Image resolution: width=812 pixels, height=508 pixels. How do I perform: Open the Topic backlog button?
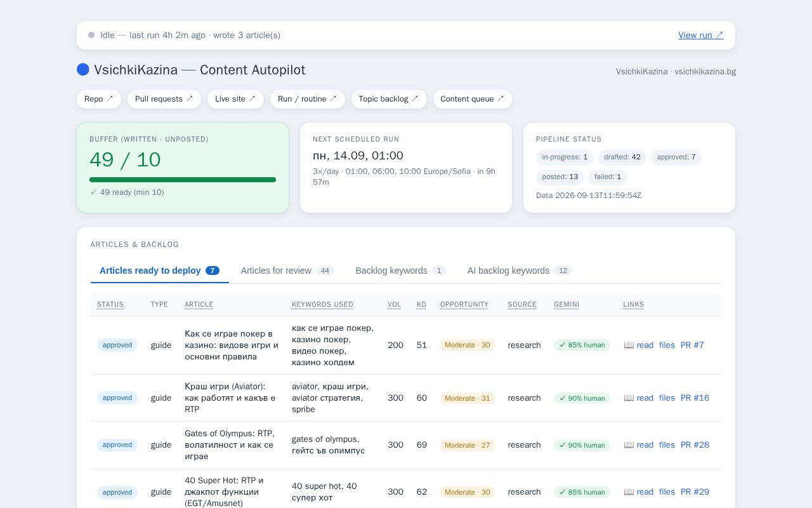pos(389,99)
